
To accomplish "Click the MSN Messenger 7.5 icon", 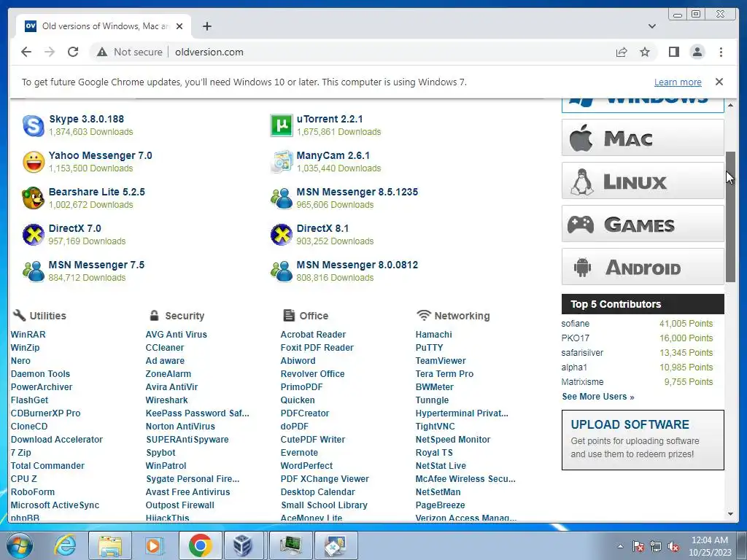I will [34, 271].
